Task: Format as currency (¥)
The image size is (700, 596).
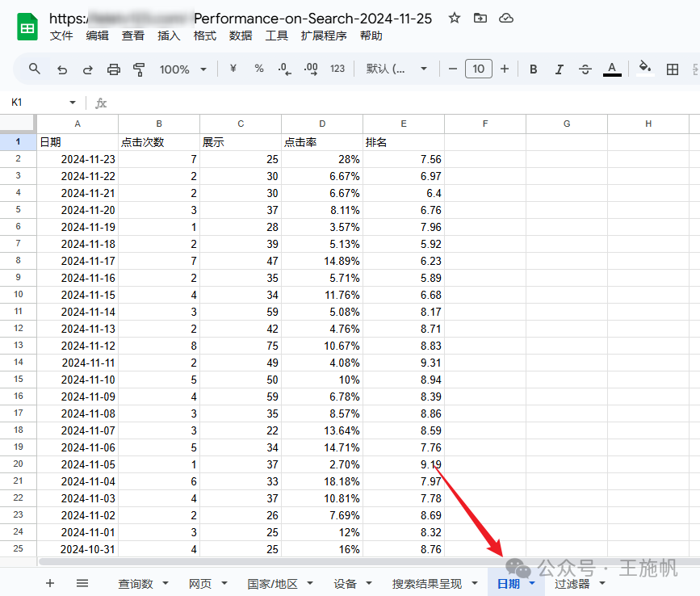Action: click(x=233, y=69)
